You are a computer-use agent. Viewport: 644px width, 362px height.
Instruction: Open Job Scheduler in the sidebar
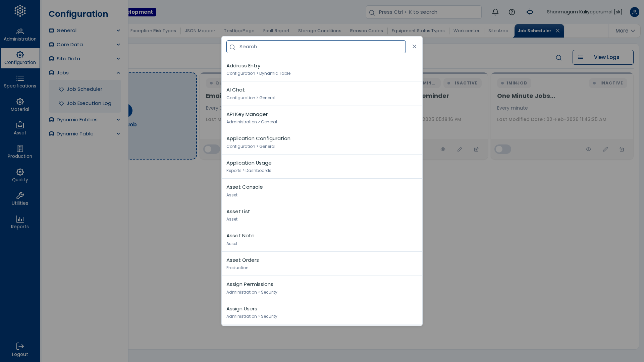(x=85, y=89)
